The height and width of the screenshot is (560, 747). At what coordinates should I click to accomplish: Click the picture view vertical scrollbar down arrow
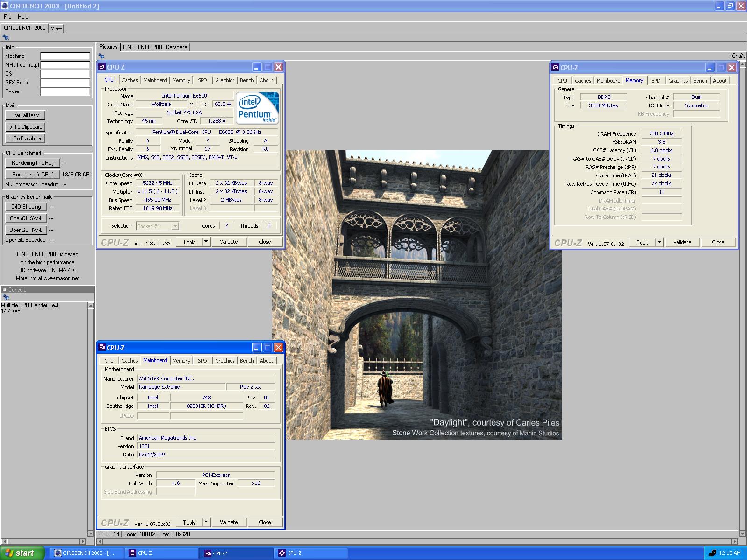pyautogui.click(x=742, y=533)
